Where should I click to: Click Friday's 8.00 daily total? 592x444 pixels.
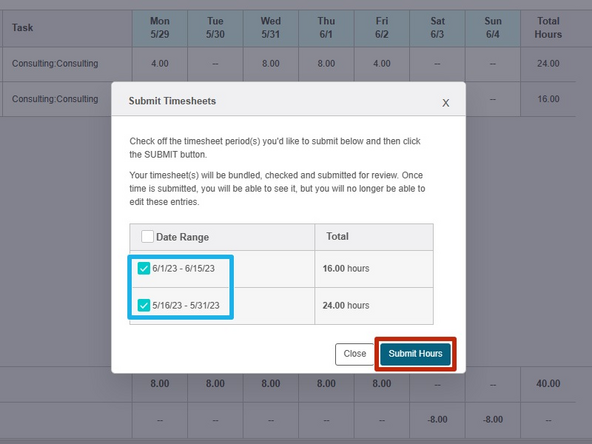382,384
